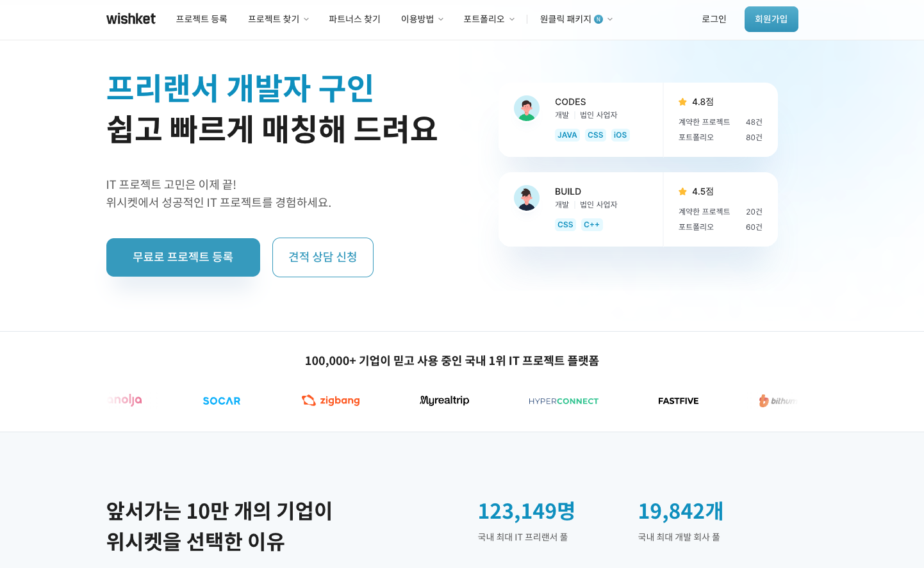The width and height of the screenshot is (924, 568).
Task: Expand the 프로젝트 찾기 dropdown
Action: [x=277, y=19]
